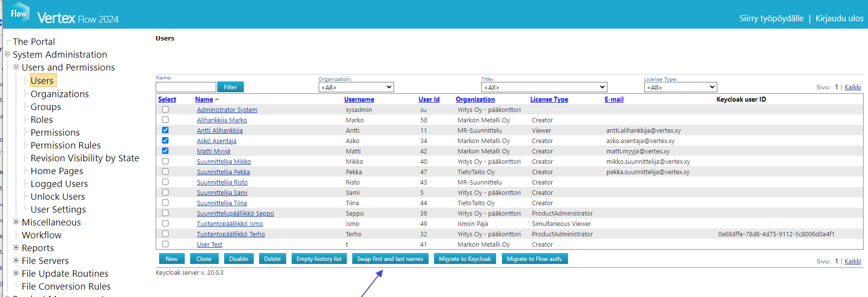Viewport: 868px width, 297px height.
Task: Click the Vertex Flow logo icon
Action: click(20, 13)
